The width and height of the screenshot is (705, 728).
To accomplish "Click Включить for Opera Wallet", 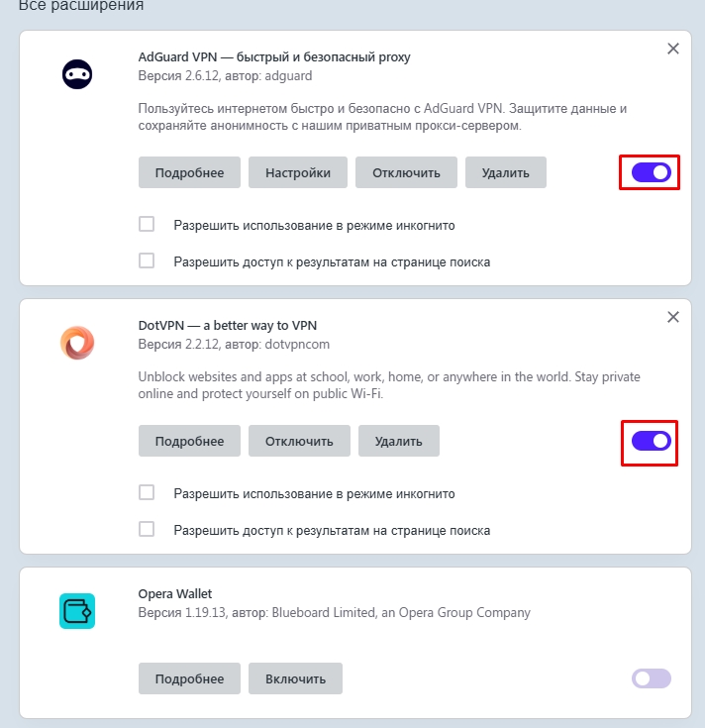I will [x=296, y=678].
